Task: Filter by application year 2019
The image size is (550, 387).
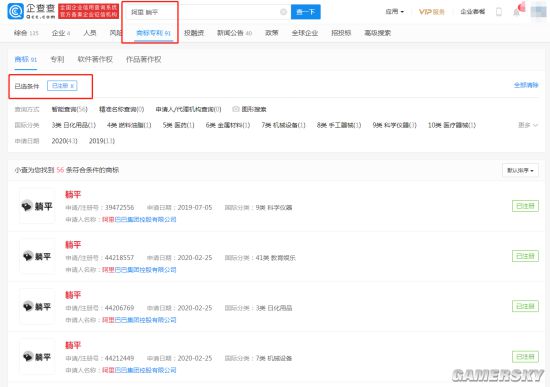Action: (102, 141)
